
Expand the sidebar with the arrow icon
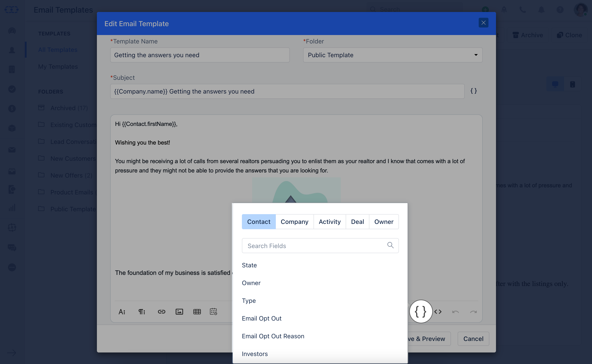pyautogui.click(x=11, y=353)
